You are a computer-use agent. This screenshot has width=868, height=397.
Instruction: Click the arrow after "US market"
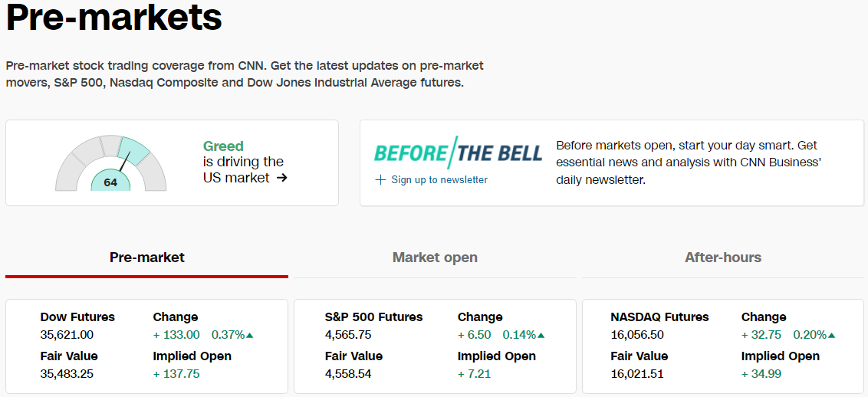click(x=281, y=178)
